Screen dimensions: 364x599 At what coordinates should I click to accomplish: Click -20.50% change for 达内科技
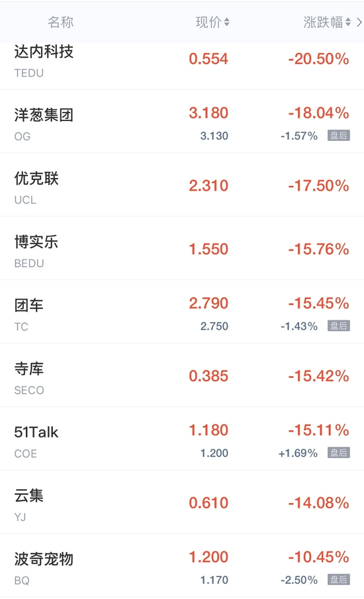pos(318,59)
